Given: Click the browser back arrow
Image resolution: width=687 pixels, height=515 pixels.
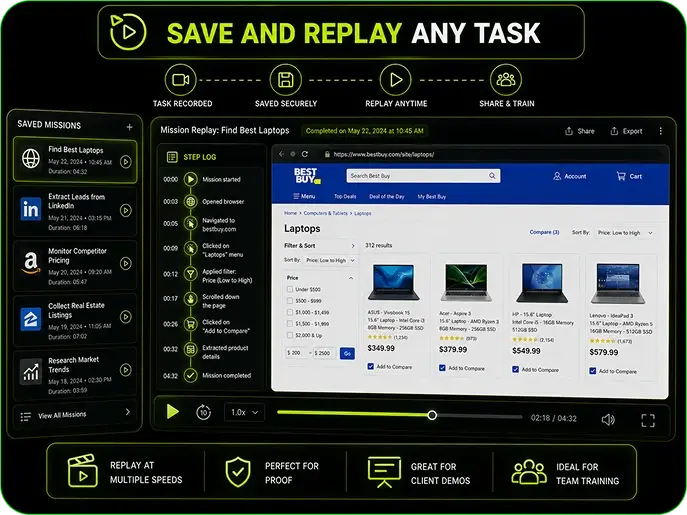Looking at the screenshot, I should click(x=281, y=154).
